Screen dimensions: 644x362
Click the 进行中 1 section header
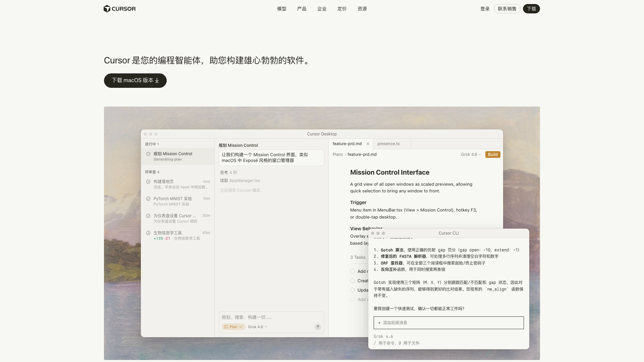coord(152,144)
